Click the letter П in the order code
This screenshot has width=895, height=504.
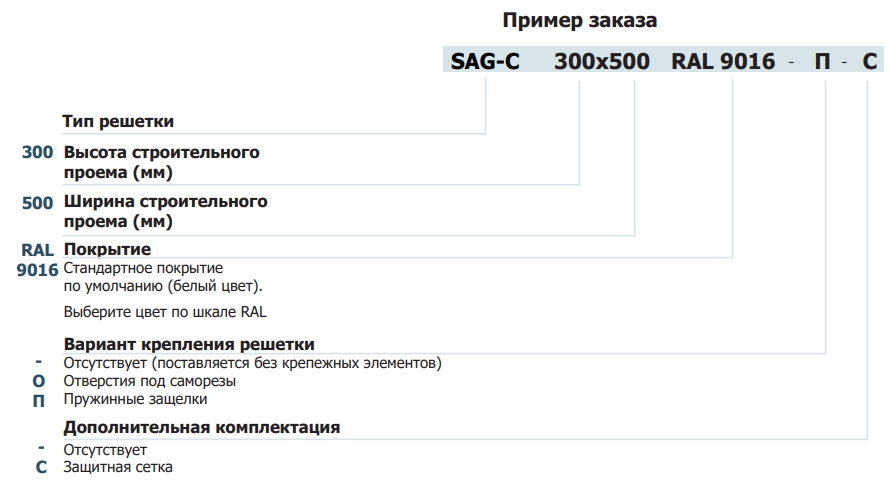(x=822, y=62)
